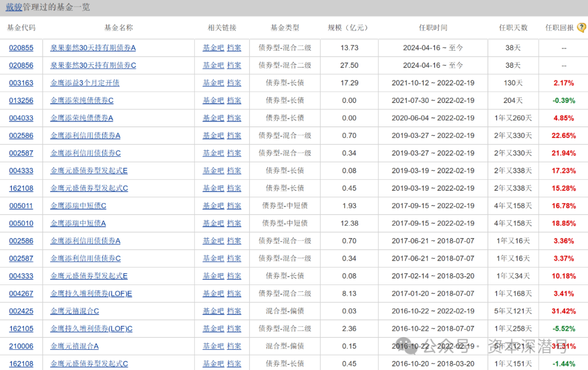Open fund code 162105

pyautogui.click(x=21, y=329)
